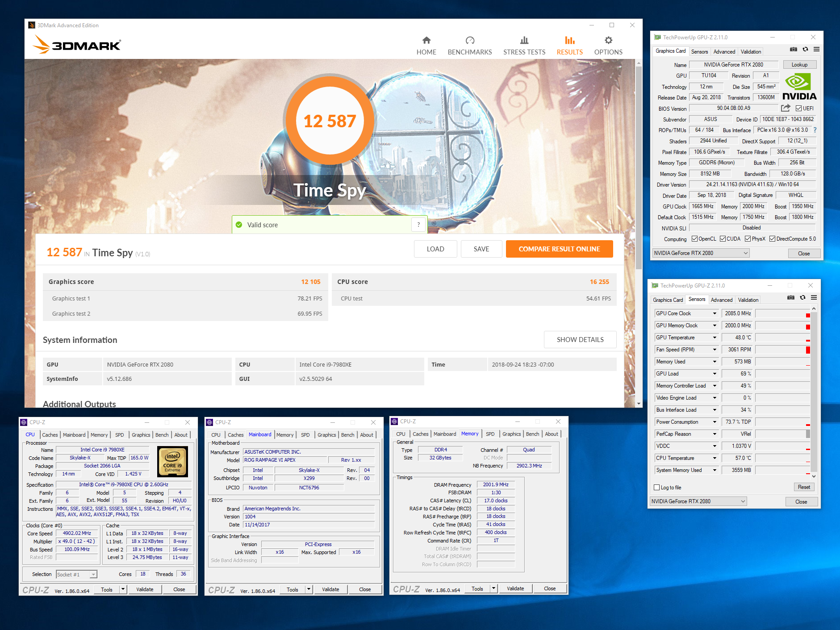Refresh GPU-Z Graphics Card window data
This screenshot has height=630, width=840.
point(805,50)
